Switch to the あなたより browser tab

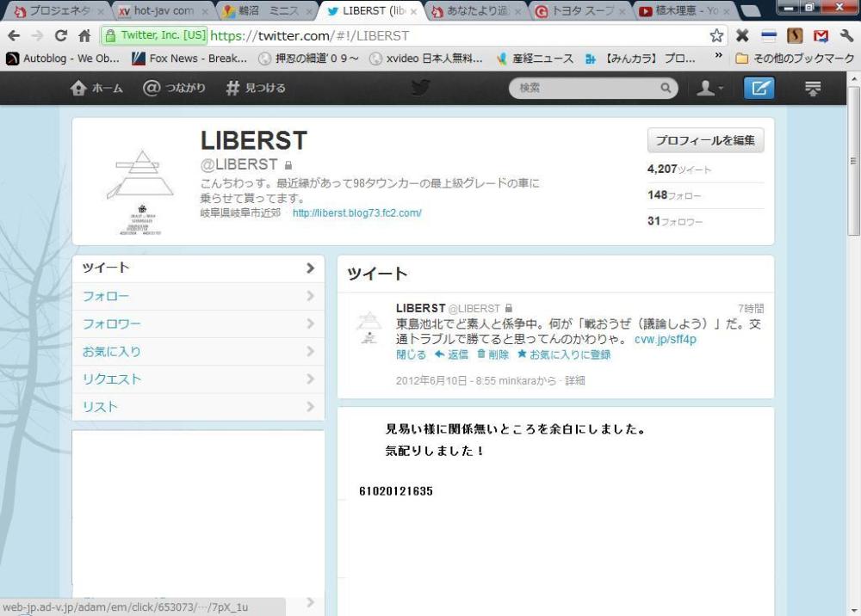tap(475, 11)
